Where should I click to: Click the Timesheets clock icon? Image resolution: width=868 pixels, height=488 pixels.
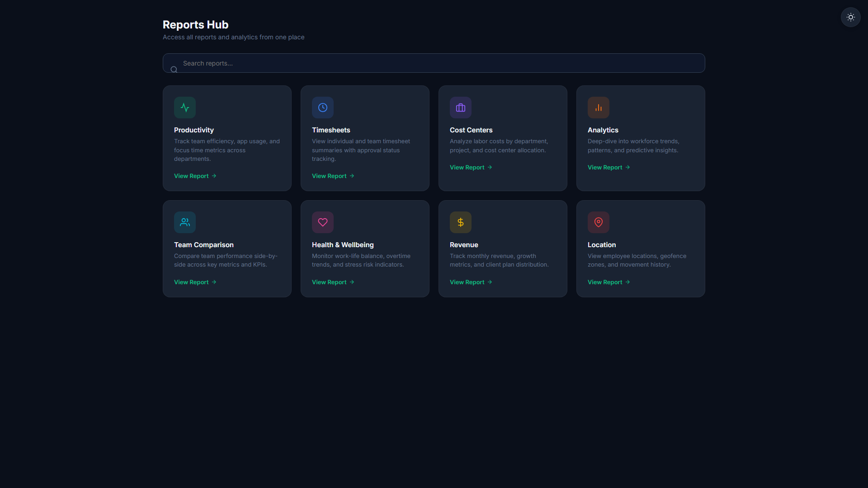click(x=323, y=108)
